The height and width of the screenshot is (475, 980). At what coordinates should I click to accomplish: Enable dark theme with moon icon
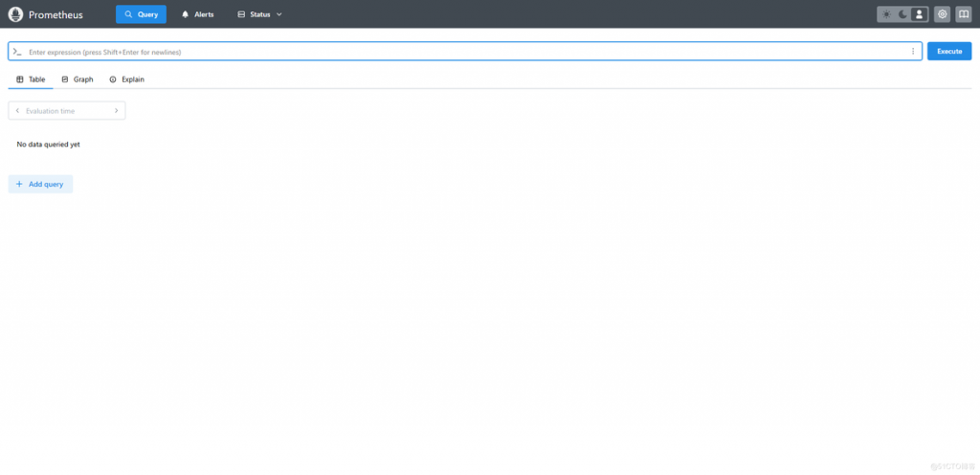[x=902, y=14]
